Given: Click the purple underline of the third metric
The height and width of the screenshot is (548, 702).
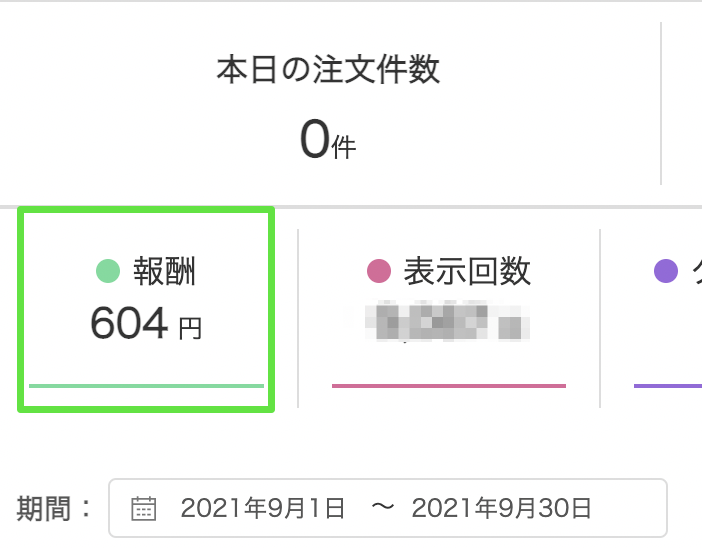Looking at the screenshot, I should click(668, 386).
